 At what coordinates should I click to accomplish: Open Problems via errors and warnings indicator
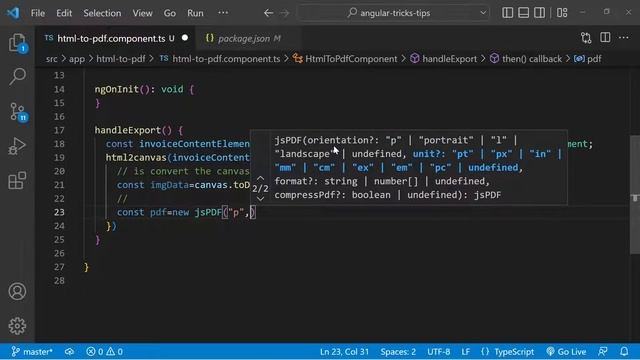[104, 351]
